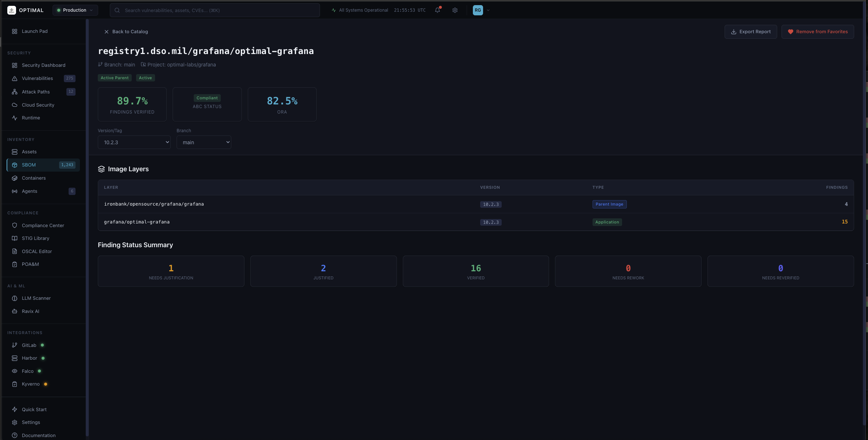
Task: Click the notifications bell icon
Action: [x=437, y=10]
